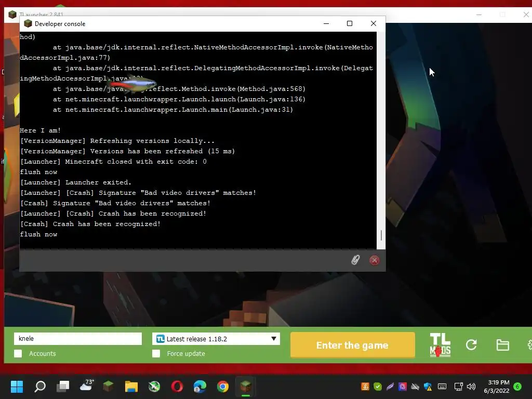Viewport: 532px width, 399px height.
Task: Click the Developer console vertical scrollbar thumb
Action: point(381,235)
